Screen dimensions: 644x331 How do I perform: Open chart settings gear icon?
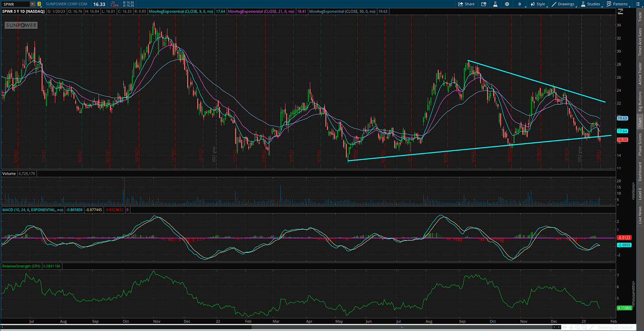[x=507, y=4]
